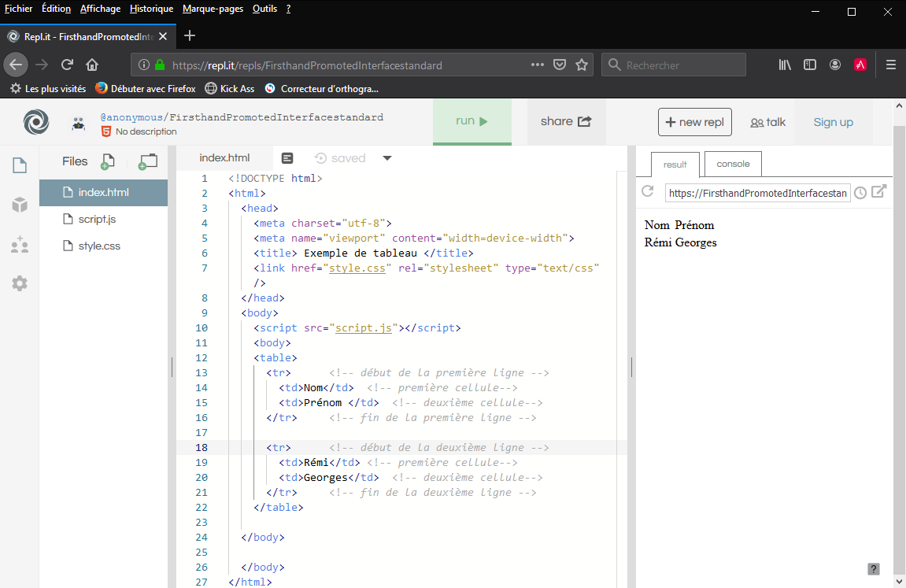Open the Firefox hamburger menu
Viewport: 906px width, 588px height.
[x=891, y=65]
